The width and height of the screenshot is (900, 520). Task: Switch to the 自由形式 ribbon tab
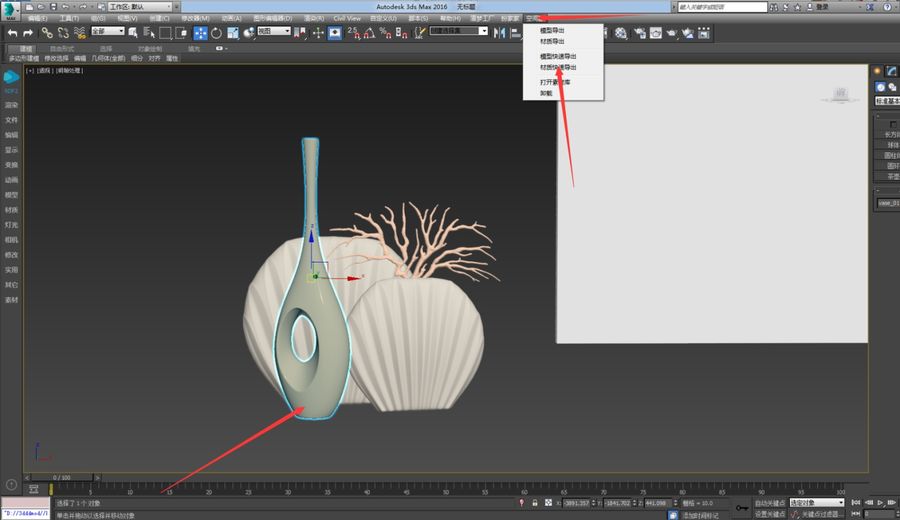click(x=62, y=49)
